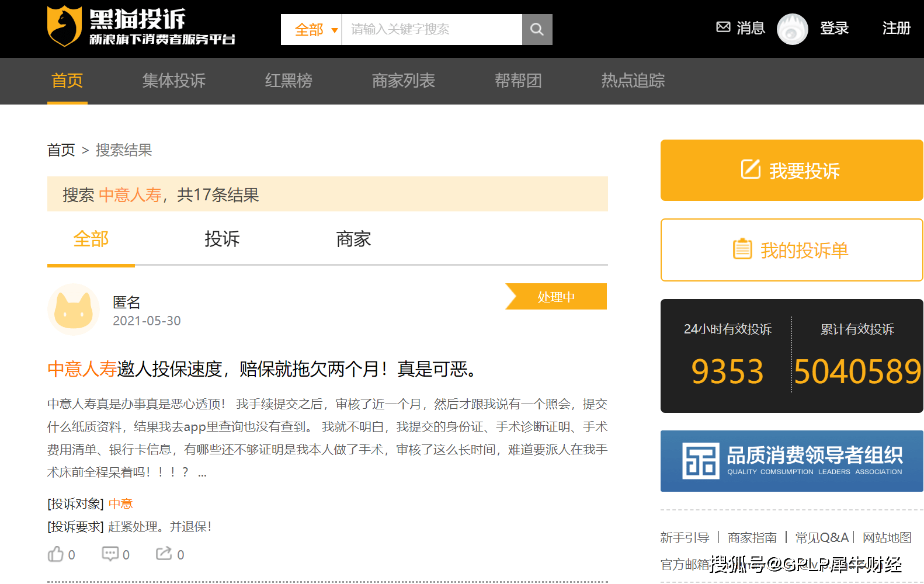Switch to the 商家 results tab
Screen dimensions: 924x584
[x=353, y=239]
